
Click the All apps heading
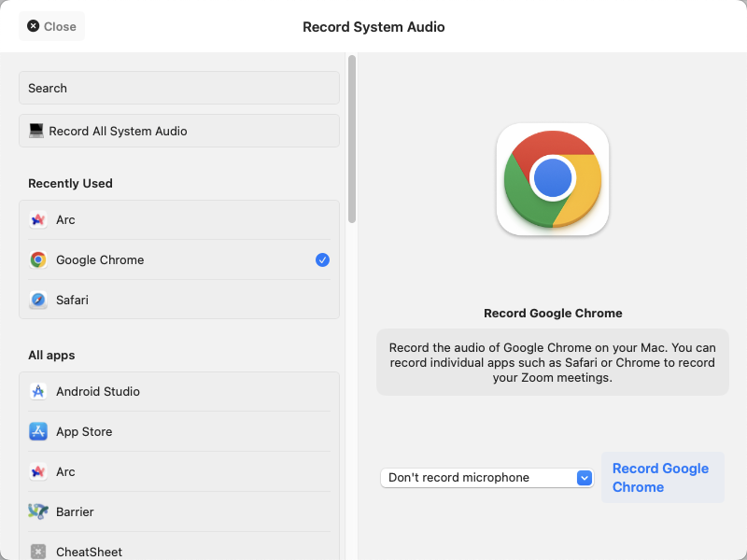51,356
